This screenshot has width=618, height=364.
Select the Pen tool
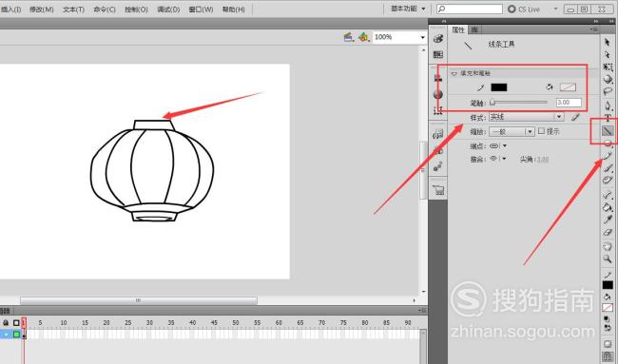click(608, 105)
